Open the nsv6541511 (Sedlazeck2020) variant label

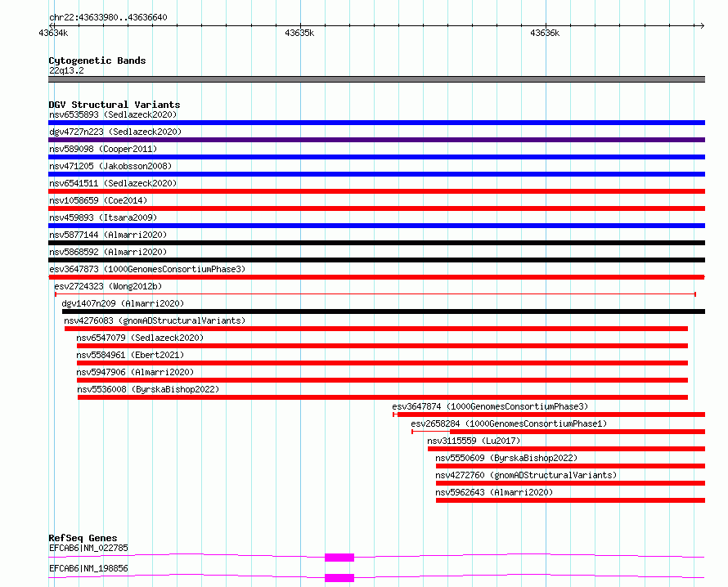[113, 183]
